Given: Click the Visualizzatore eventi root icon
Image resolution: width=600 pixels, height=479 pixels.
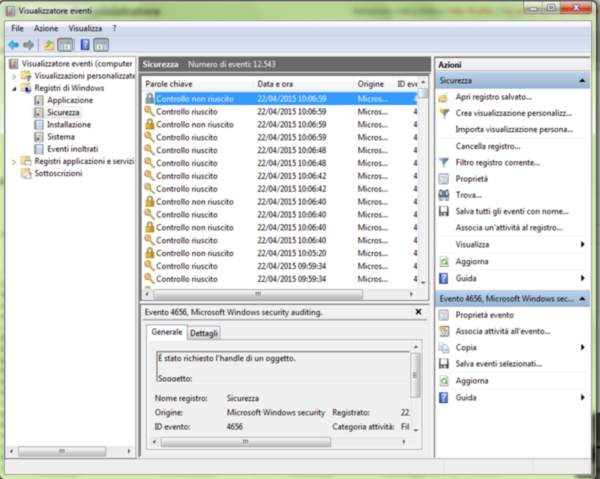Looking at the screenshot, I should tap(13, 64).
